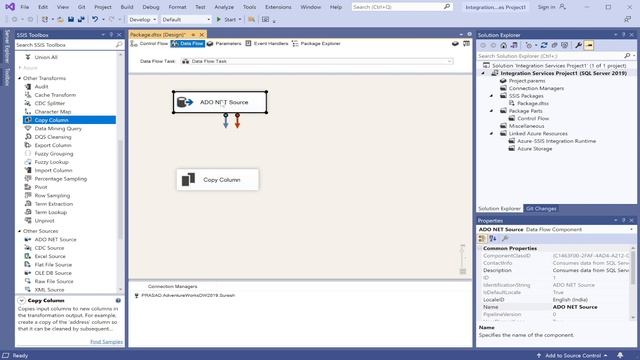
Task: Collapse Linked Azure Resources node
Action: pos(491,133)
